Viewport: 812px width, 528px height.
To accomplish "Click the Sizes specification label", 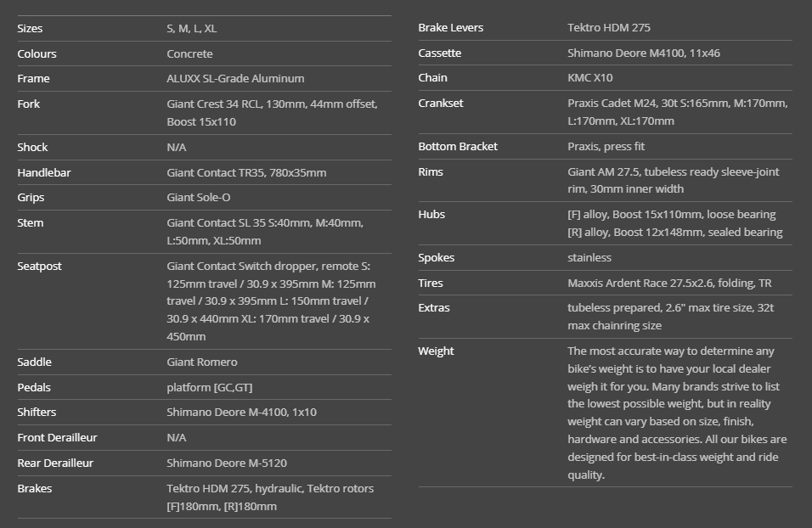I will tap(30, 28).
